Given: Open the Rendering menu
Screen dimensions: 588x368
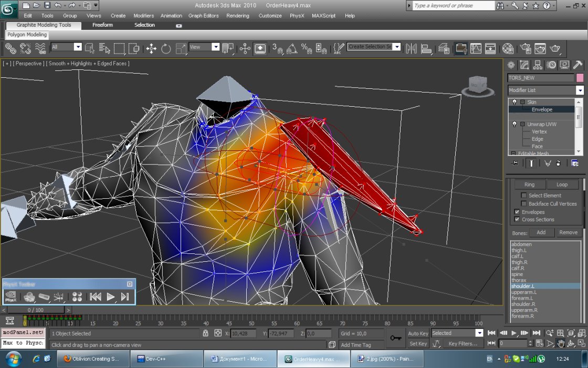Looking at the screenshot, I should pos(238,16).
